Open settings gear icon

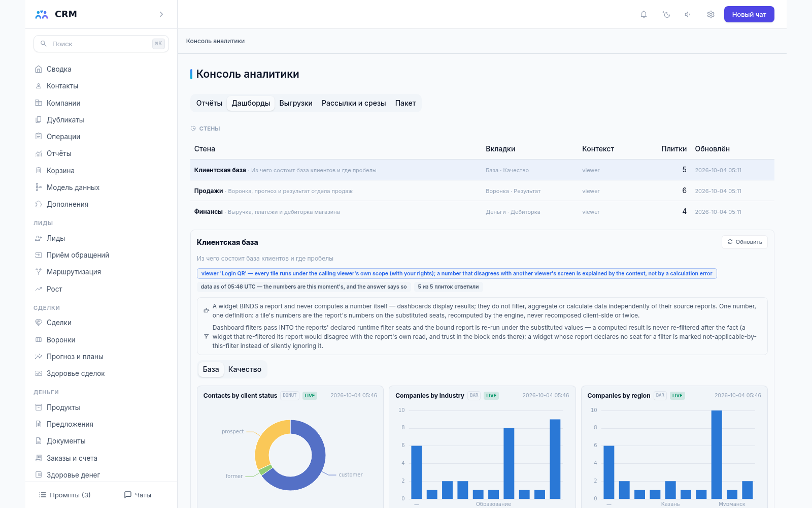pyautogui.click(x=710, y=14)
